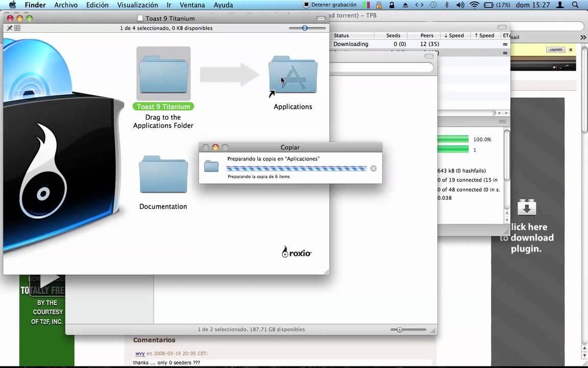The height and width of the screenshot is (368, 588).
Task: Click the eject icon in menu bar
Action: click(405, 5)
